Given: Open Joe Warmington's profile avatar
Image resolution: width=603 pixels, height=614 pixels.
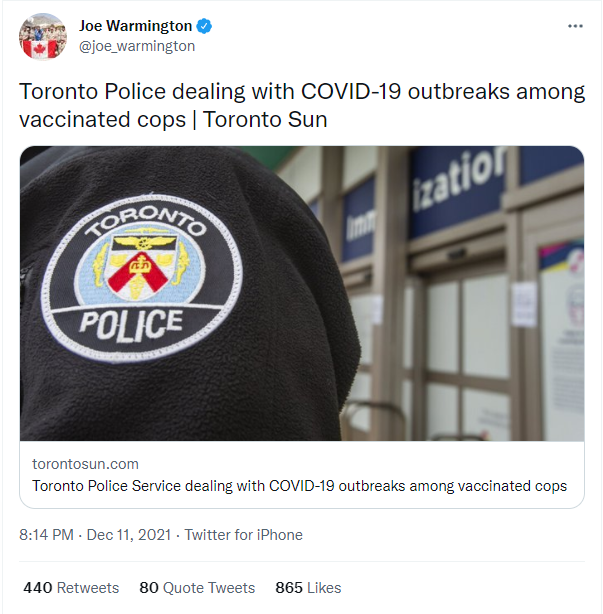Looking at the screenshot, I should point(43,36).
